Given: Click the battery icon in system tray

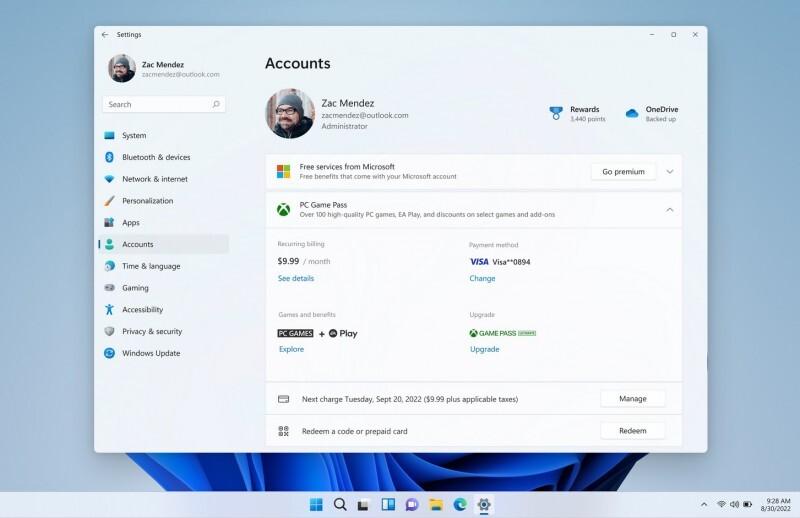Looking at the screenshot, I should 747,504.
